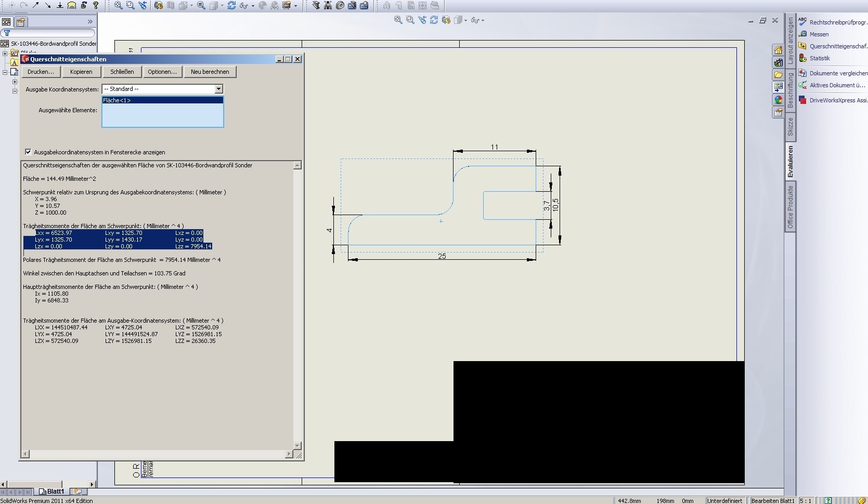
Task: Click the Hide/Show Items glasses icon
Action: (x=243, y=5)
